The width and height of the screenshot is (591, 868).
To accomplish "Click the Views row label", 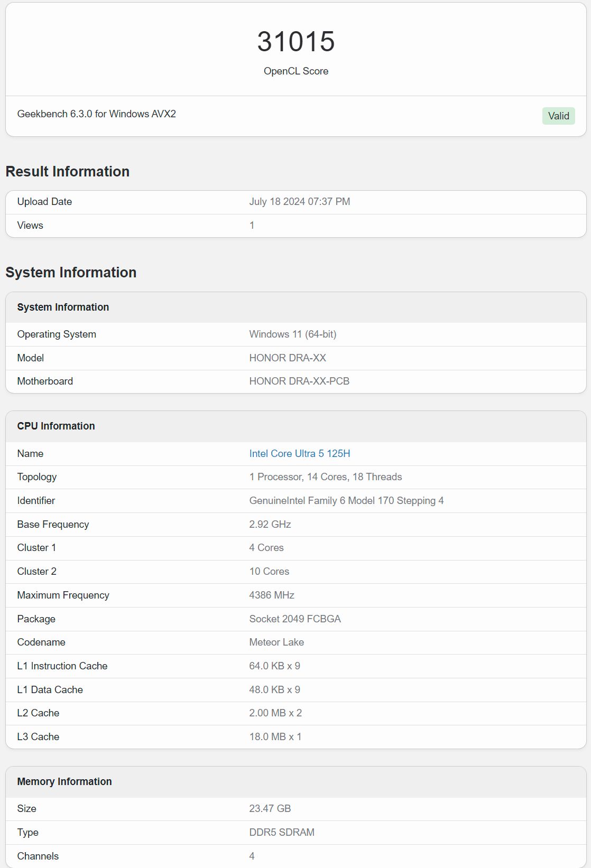I will point(30,225).
